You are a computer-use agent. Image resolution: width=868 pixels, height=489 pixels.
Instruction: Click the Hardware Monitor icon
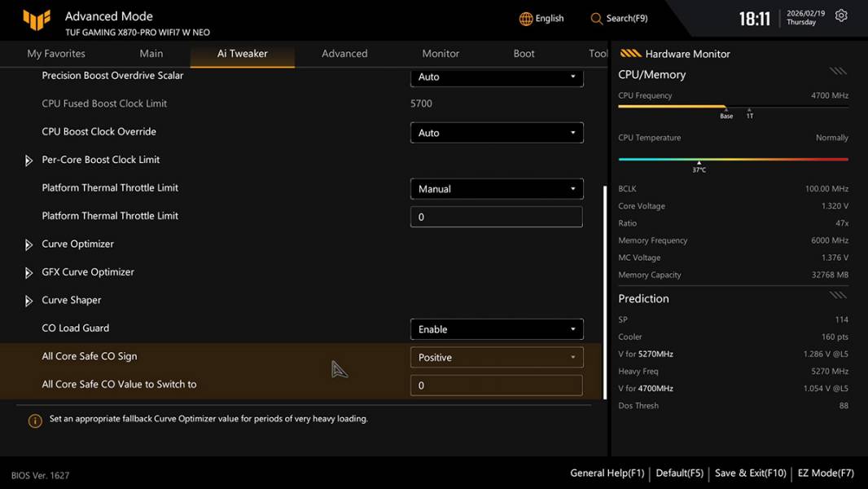[630, 54]
